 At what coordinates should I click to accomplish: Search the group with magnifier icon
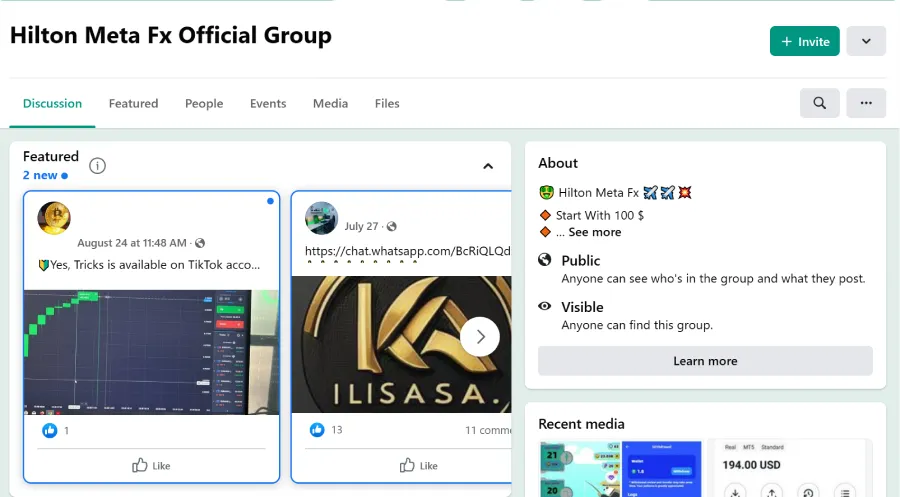point(819,103)
